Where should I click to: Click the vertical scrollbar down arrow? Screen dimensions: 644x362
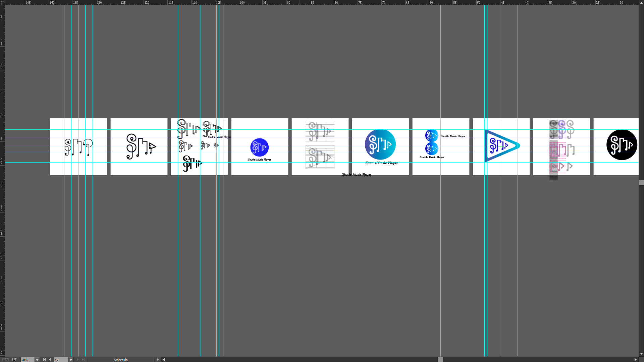pyautogui.click(x=641, y=354)
